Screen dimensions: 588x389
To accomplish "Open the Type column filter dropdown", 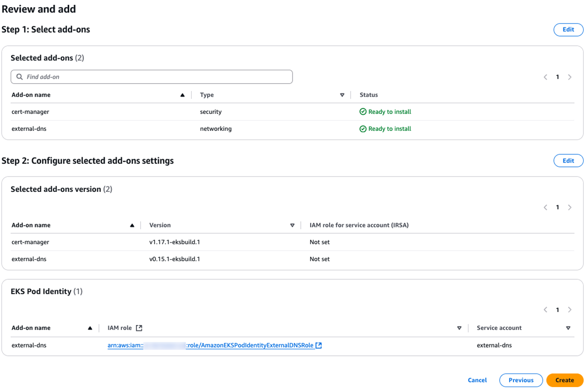I will pos(343,95).
